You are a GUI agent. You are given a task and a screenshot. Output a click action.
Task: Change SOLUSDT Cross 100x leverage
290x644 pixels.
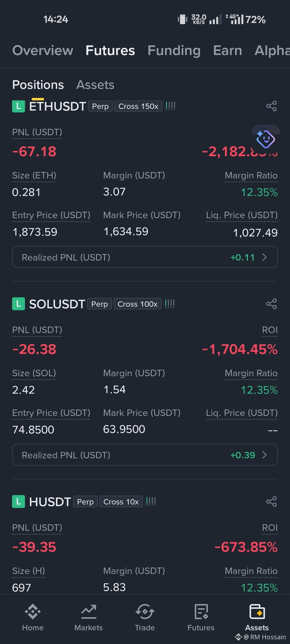pyautogui.click(x=137, y=304)
